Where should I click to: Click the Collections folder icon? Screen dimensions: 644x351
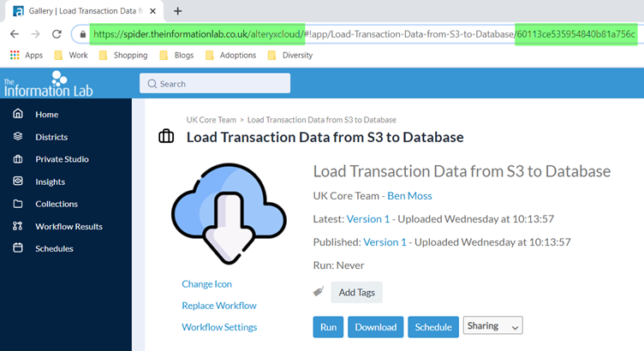point(18,204)
